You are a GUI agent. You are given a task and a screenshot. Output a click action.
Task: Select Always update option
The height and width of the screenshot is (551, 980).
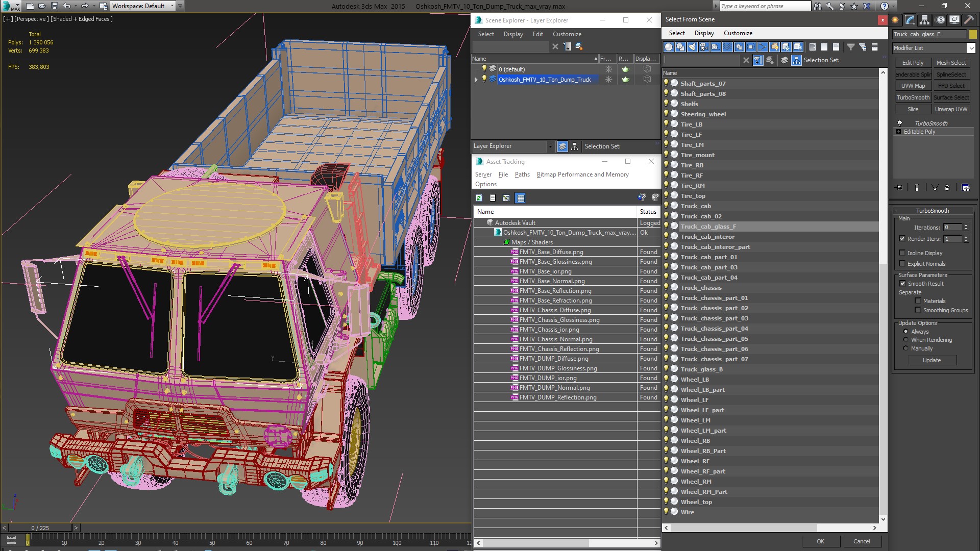[x=906, y=332]
